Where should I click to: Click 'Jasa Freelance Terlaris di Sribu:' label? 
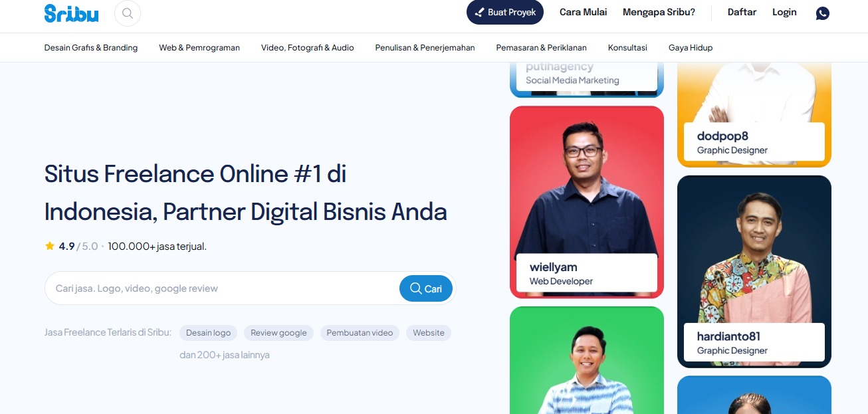click(108, 332)
